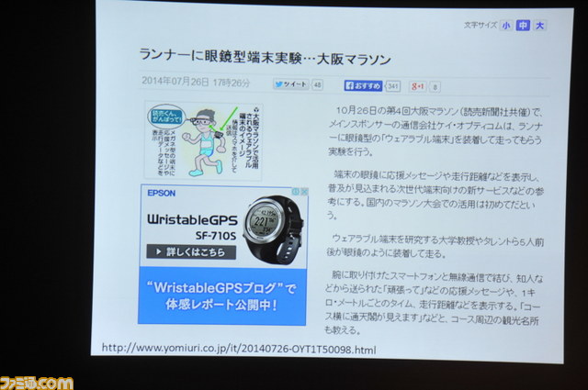Click the Google +1 button
The height and width of the screenshot is (390, 588).
(x=417, y=86)
